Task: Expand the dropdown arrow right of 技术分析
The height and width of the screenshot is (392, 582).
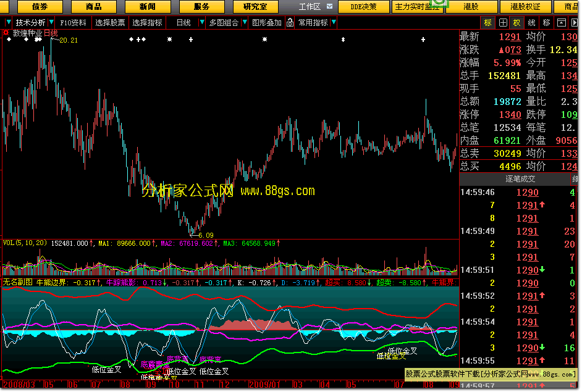Action: click(x=51, y=23)
